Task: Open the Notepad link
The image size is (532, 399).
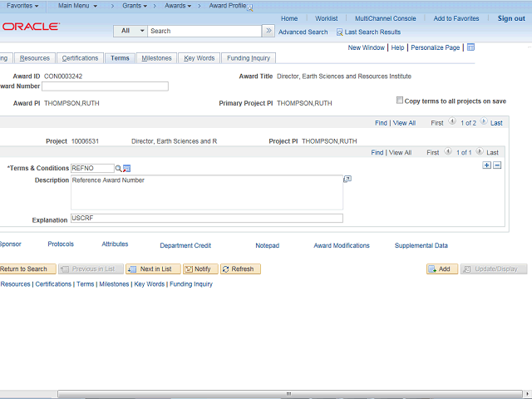Action: coord(268,246)
